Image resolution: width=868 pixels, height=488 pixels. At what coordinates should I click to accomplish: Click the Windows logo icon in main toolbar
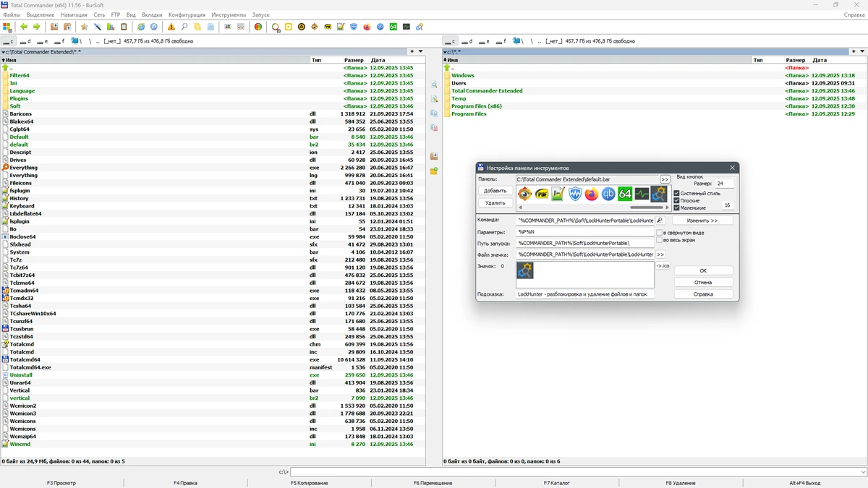tap(7, 27)
